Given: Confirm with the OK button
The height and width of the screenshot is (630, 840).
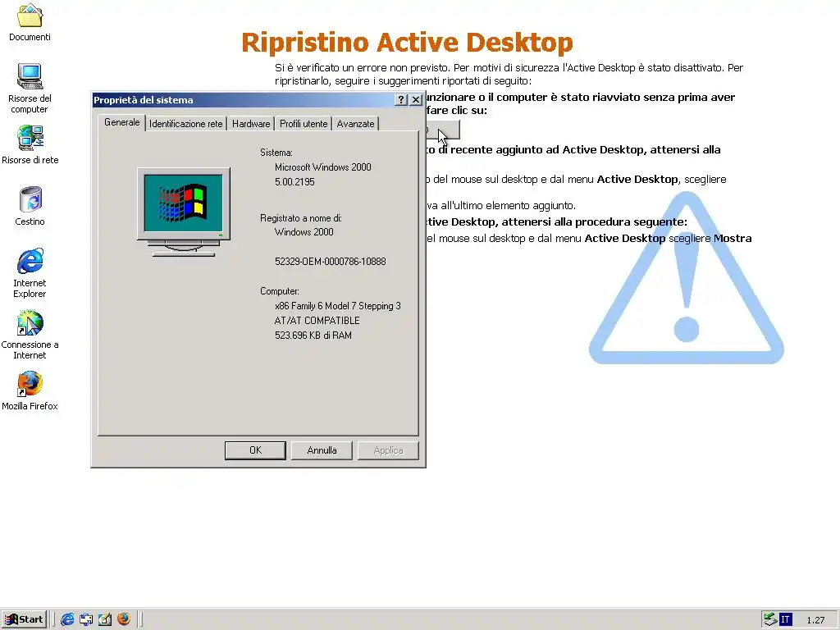Looking at the screenshot, I should tap(255, 450).
